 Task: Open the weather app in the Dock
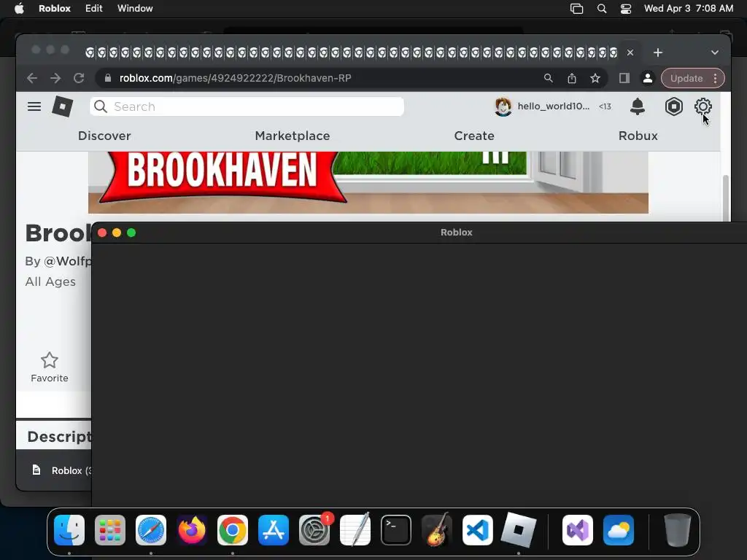[x=619, y=530]
